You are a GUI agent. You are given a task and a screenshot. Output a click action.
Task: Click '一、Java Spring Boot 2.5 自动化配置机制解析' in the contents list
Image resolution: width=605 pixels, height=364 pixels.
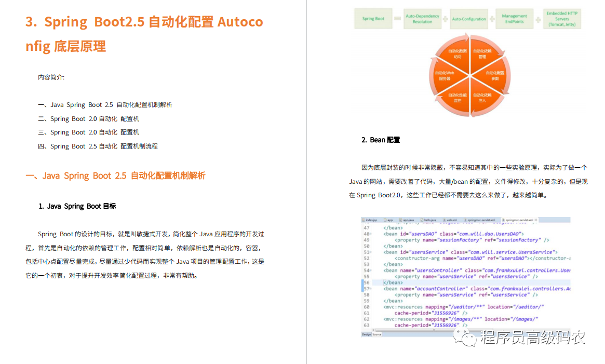click(105, 104)
